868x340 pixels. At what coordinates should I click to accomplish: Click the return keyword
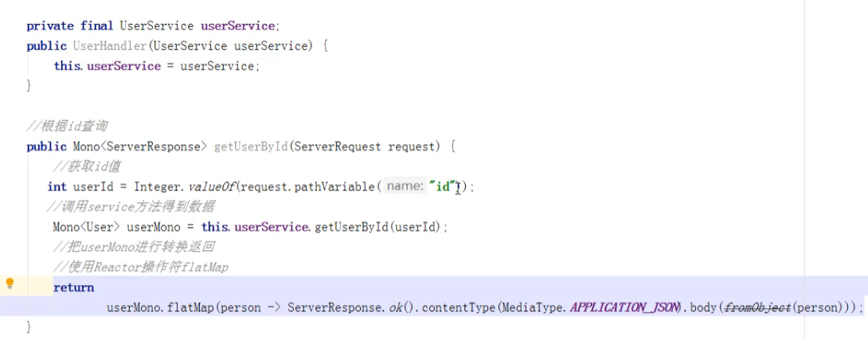pyautogui.click(x=73, y=288)
